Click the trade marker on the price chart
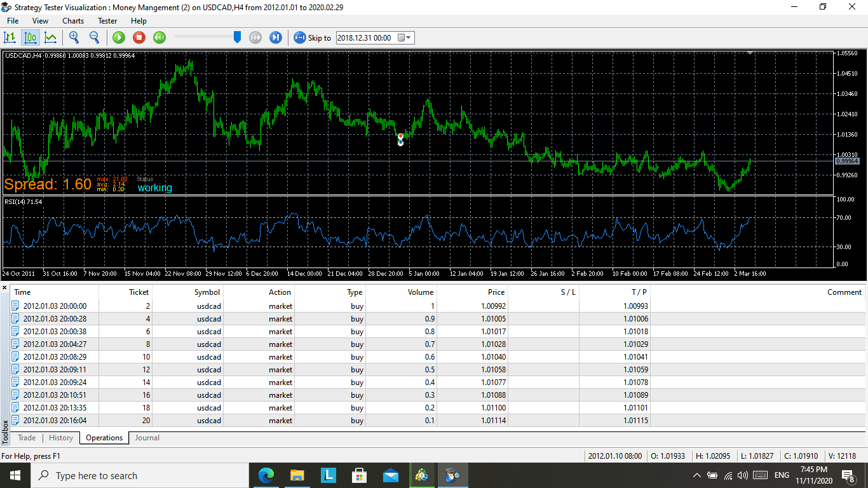This screenshot has height=488, width=868. click(400, 140)
